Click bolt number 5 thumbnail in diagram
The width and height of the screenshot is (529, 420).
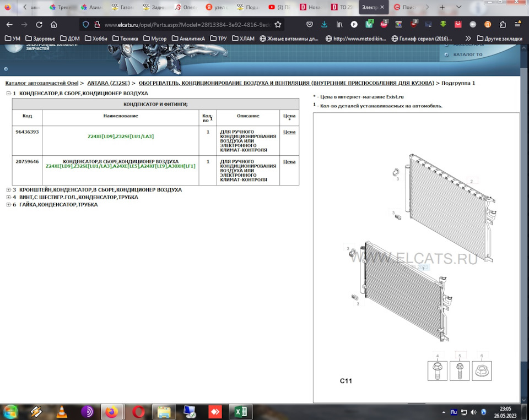[x=460, y=370]
